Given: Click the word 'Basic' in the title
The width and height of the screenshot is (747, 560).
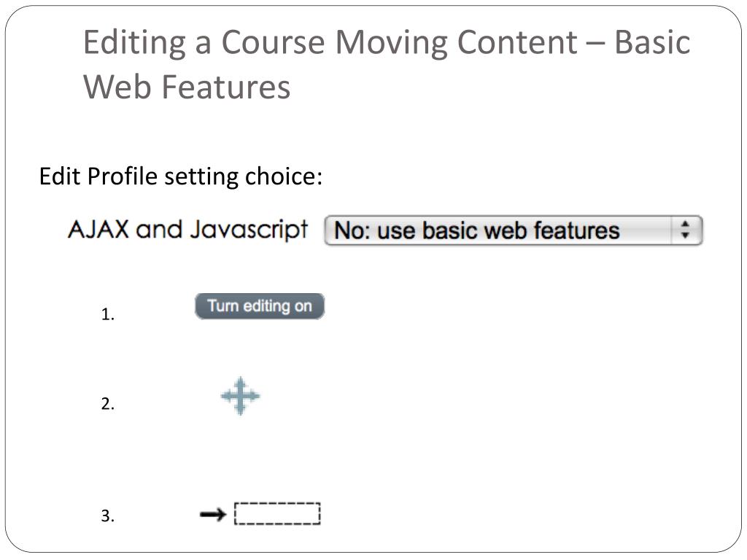Looking at the screenshot, I should pos(652,42).
